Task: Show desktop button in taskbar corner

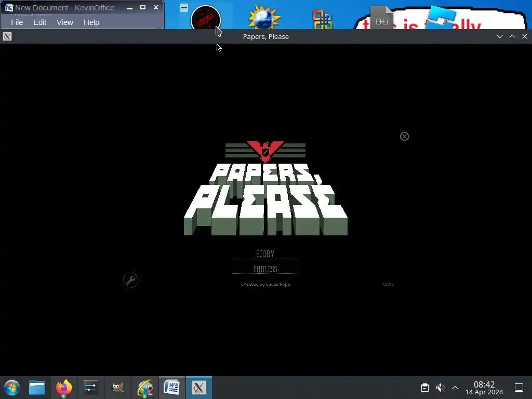Action: 519,388
